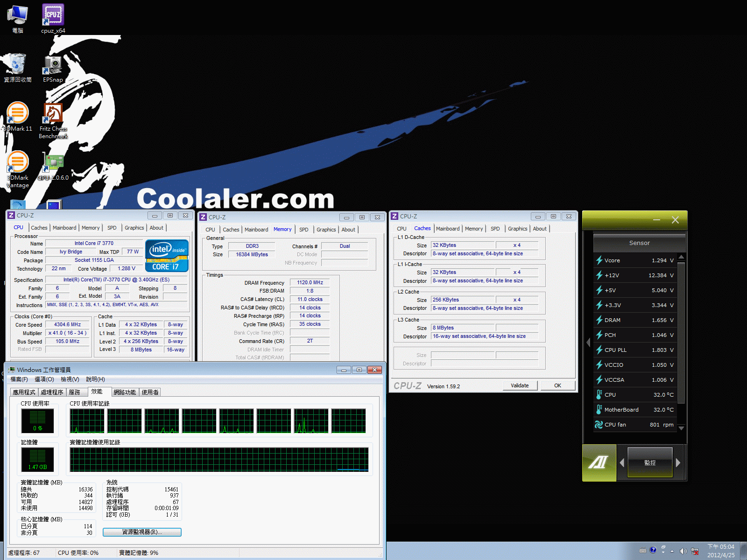Click the OK button in CPU-Z
This screenshot has height=560, width=747.
coord(557,385)
